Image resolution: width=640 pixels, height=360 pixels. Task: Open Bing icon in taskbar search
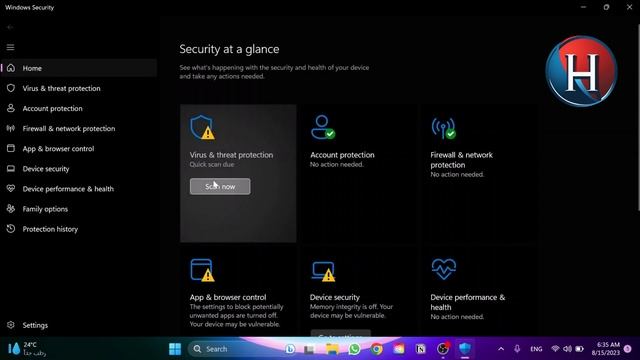[x=290, y=349]
